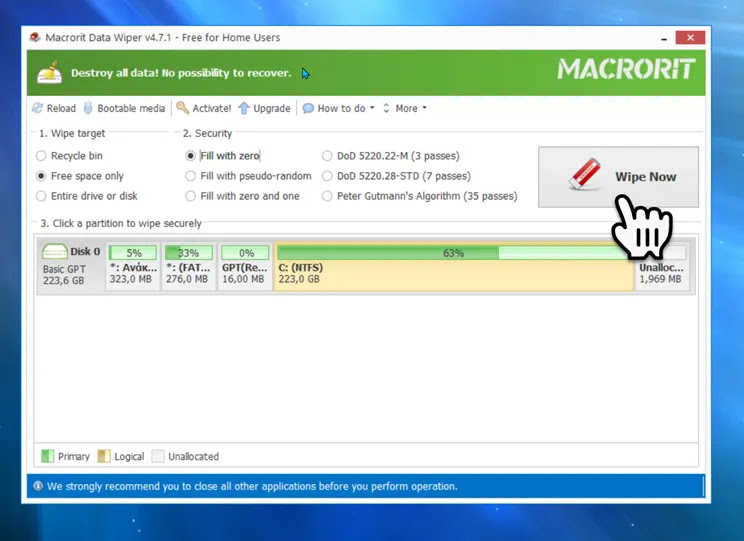Image resolution: width=744 pixels, height=541 pixels.
Task: Expand the More dropdown arrow
Action: (424, 108)
